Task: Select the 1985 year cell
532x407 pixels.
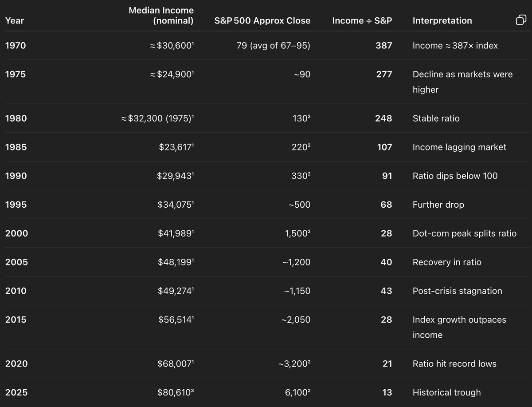Action: (x=16, y=147)
